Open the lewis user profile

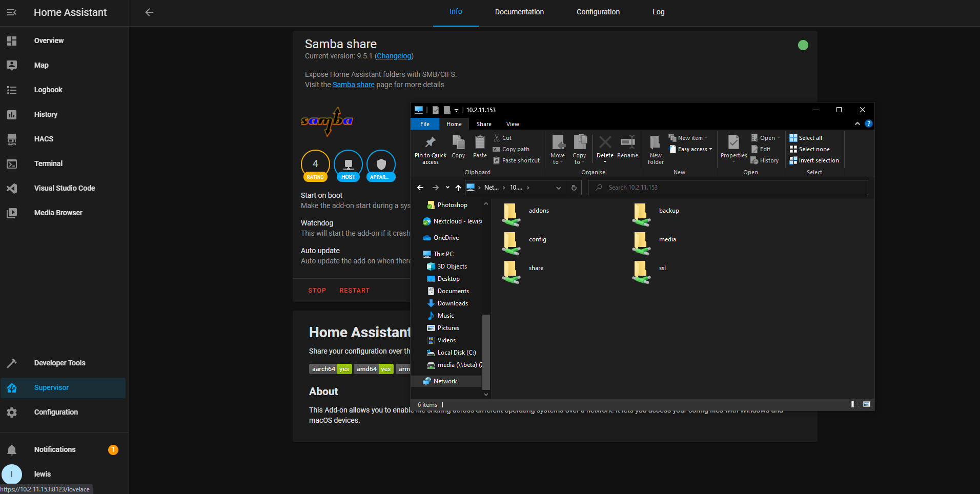click(64, 474)
